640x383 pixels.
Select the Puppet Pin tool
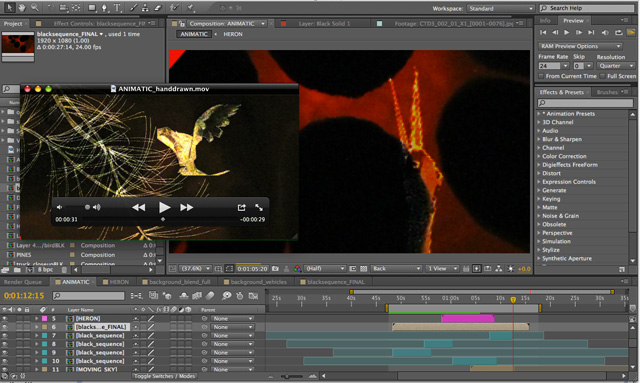tap(191, 7)
